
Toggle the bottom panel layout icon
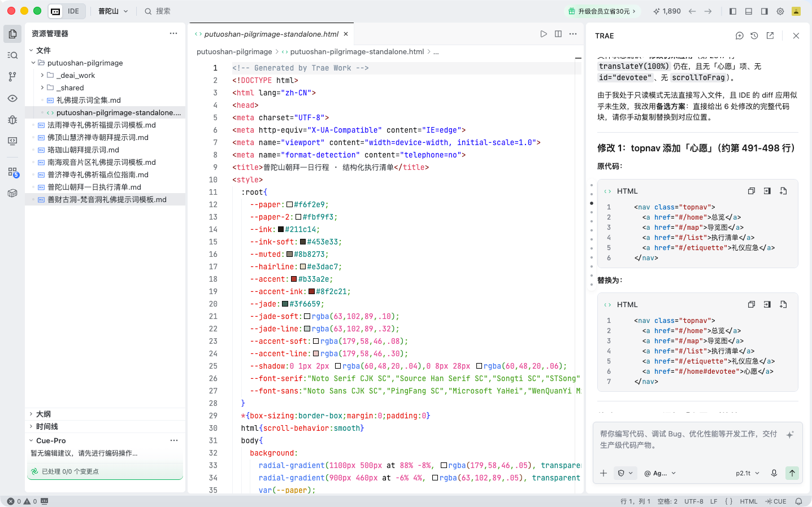(x=749, y=11)
